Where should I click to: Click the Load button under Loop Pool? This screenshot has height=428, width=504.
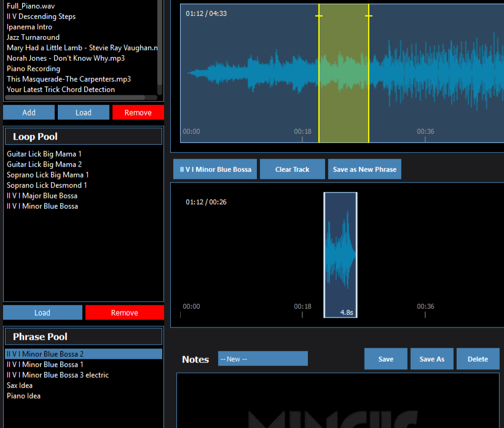(42, 313)
